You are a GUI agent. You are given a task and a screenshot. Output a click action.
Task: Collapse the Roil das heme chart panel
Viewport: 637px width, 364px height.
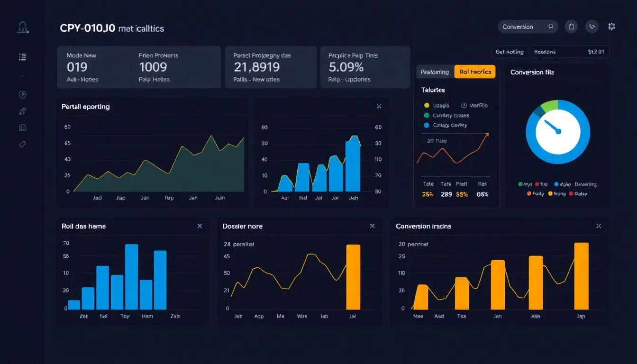click(200, 226)
